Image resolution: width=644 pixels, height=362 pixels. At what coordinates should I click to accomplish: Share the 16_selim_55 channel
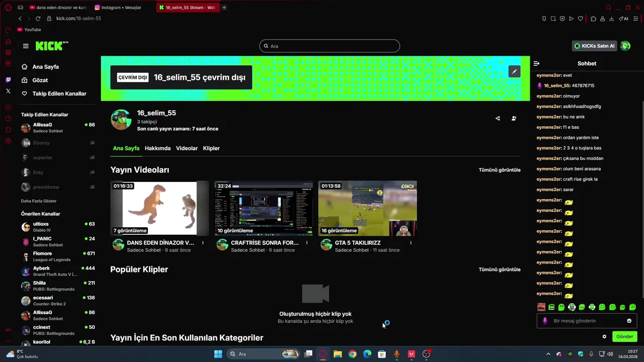pyautogui.click(x=498, y=119)
